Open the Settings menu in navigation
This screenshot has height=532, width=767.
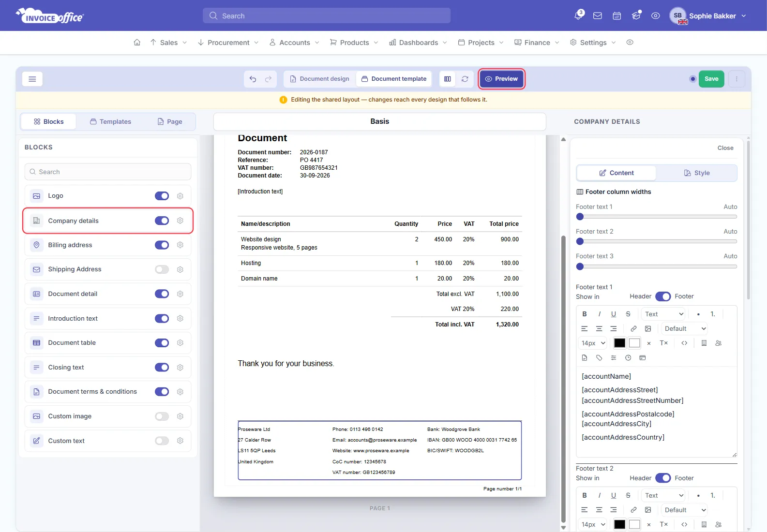(593, 43)
